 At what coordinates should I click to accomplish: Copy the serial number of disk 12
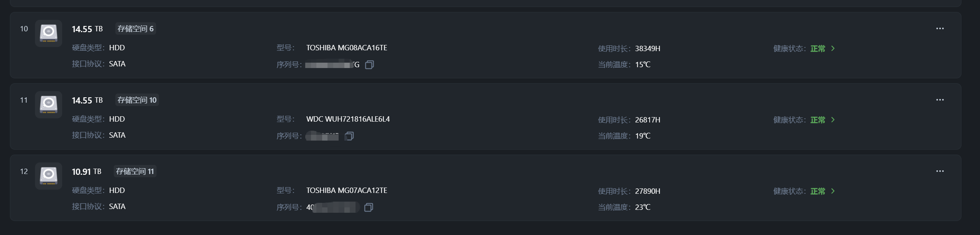coord(369,207)
